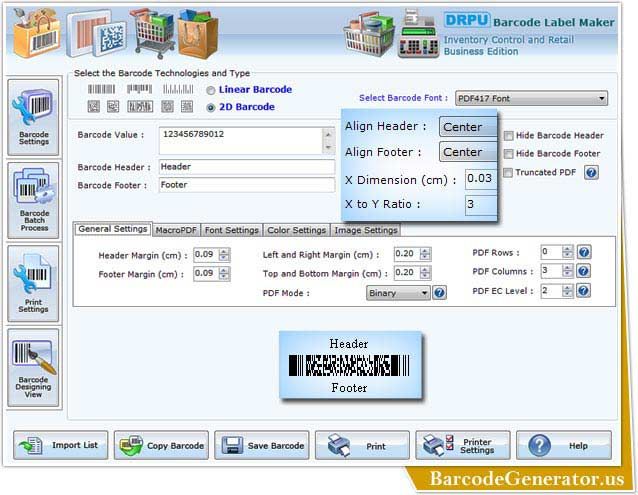Adjust the PDF Columns spinner arrows

568,271
